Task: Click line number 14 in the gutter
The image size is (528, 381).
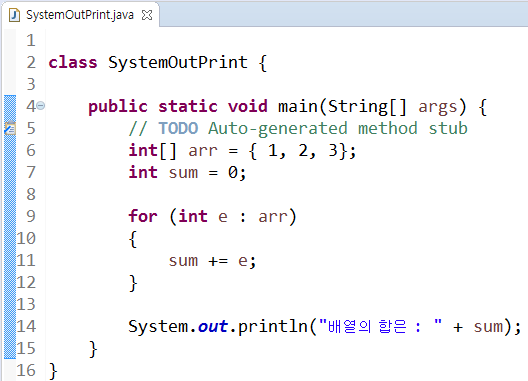Action: point(26,326)
